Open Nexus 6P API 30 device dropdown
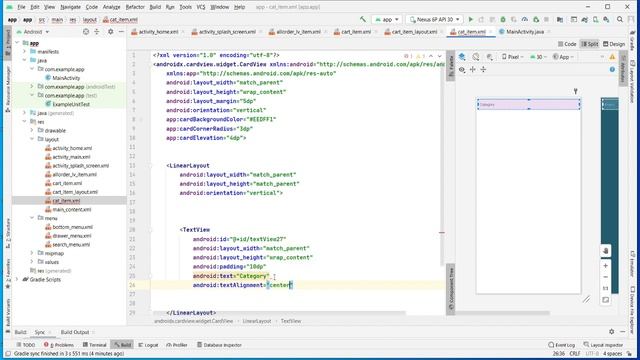 click(x=435, y=20)
